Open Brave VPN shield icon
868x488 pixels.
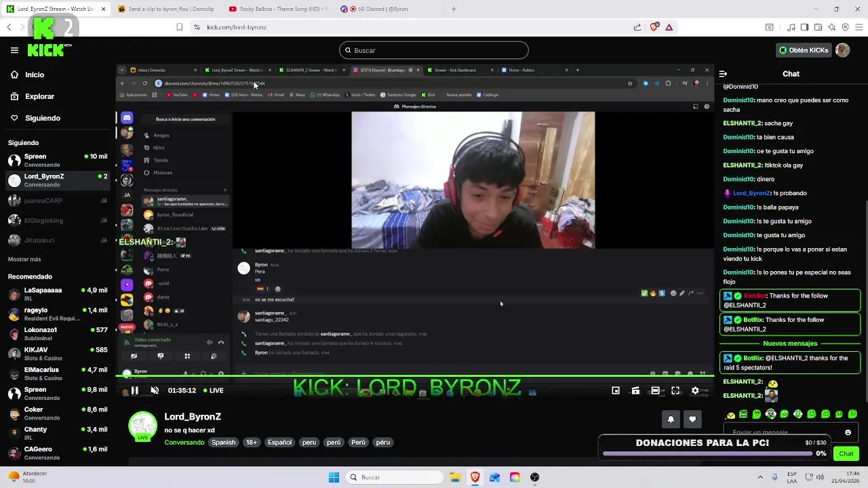pyautogui.click(x=845, y=27)
